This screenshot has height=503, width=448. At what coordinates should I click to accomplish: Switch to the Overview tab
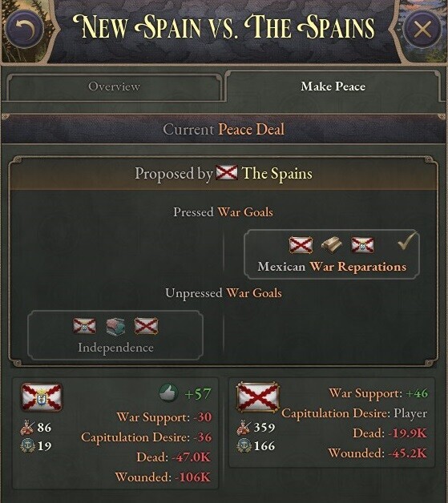[x=114, y=87]
